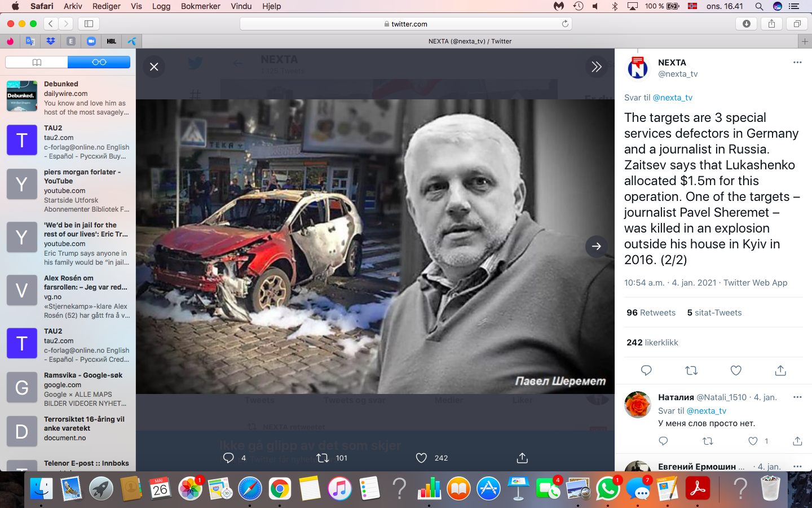Open the HBL favorite in favorites bar
Viewport: 812px width, 508px height.
(x=112, y=41)
